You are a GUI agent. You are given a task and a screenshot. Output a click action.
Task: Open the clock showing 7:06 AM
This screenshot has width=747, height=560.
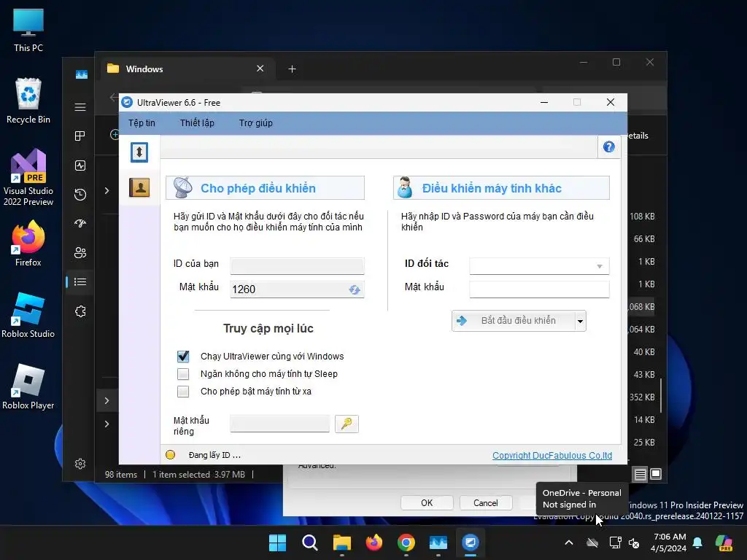[670, 542]
